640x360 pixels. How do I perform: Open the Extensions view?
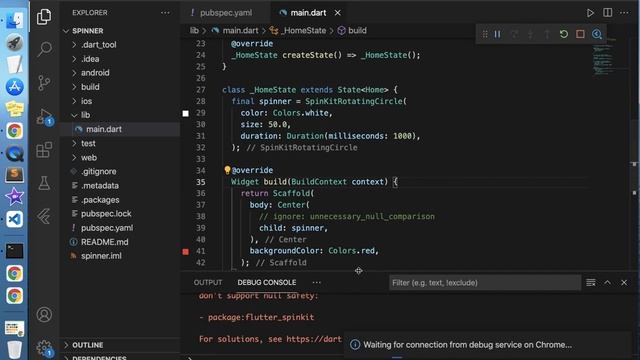pyautogui.click(x=44, y=150)
